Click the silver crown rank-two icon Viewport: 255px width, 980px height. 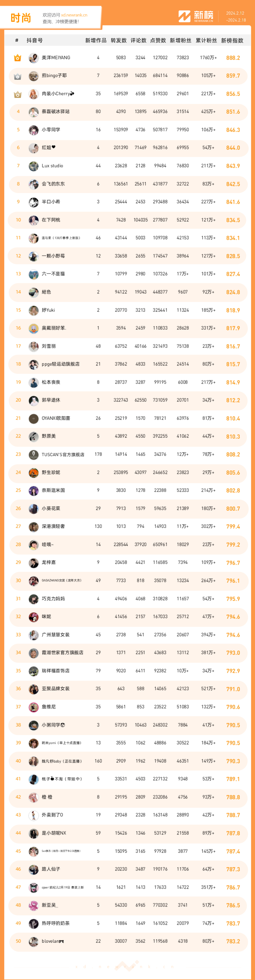coord(17,76)
